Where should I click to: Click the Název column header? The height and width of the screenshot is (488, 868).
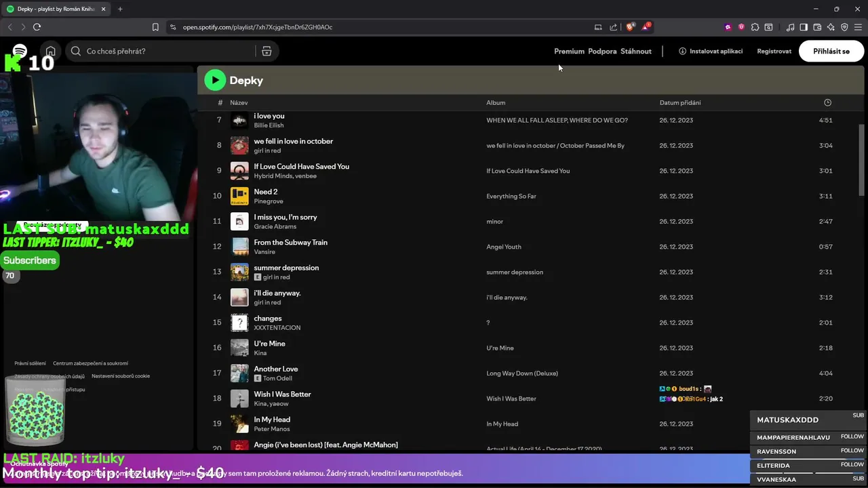(x=239, y=102)
